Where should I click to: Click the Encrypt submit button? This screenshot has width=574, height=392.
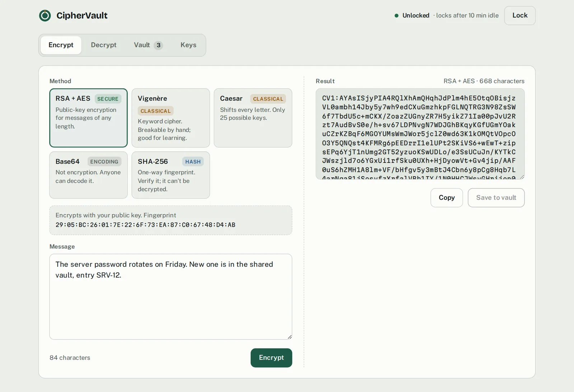(x=271, y=358)
